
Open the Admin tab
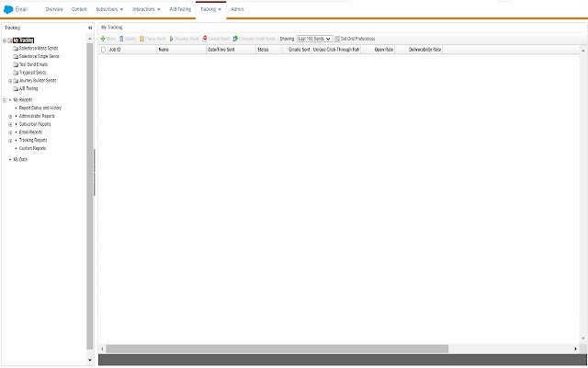click(x=237, y=9)
